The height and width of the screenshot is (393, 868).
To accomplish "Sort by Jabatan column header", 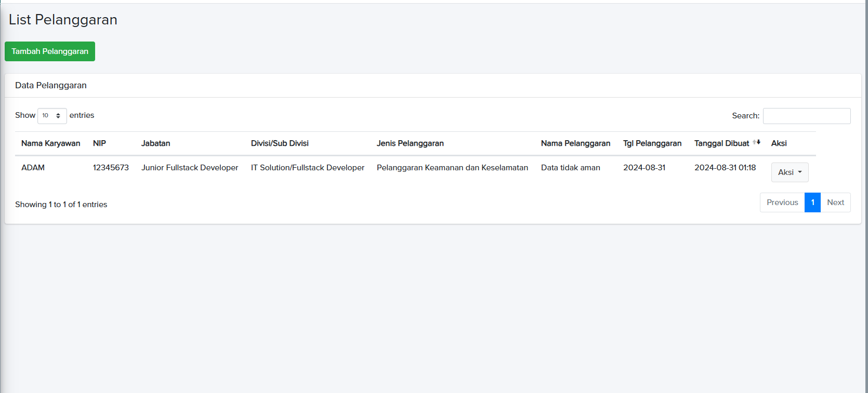I will [155, 143].
